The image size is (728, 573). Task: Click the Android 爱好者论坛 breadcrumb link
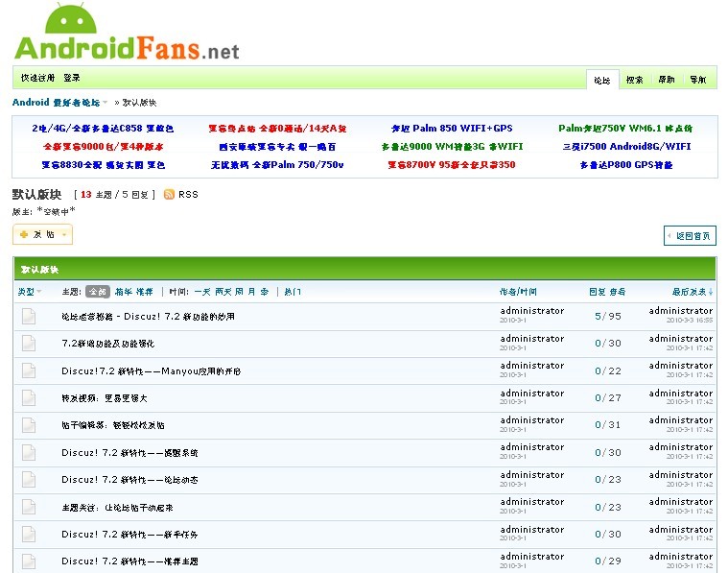[x=57, y=103]
